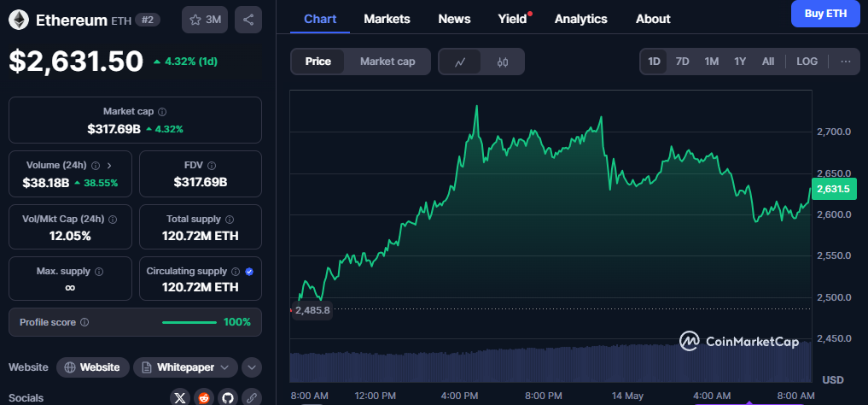Image resolution: width=868 pixels, height=405 pixels.
Task: Toggle LOG scale on chart
Action: pyautogui.click(x=807, y=62)
